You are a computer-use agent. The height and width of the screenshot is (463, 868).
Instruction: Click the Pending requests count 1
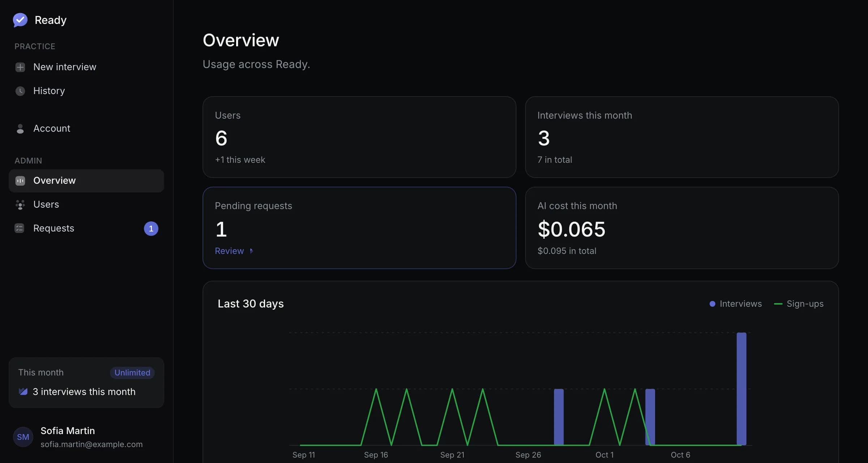tap(221, 229)
